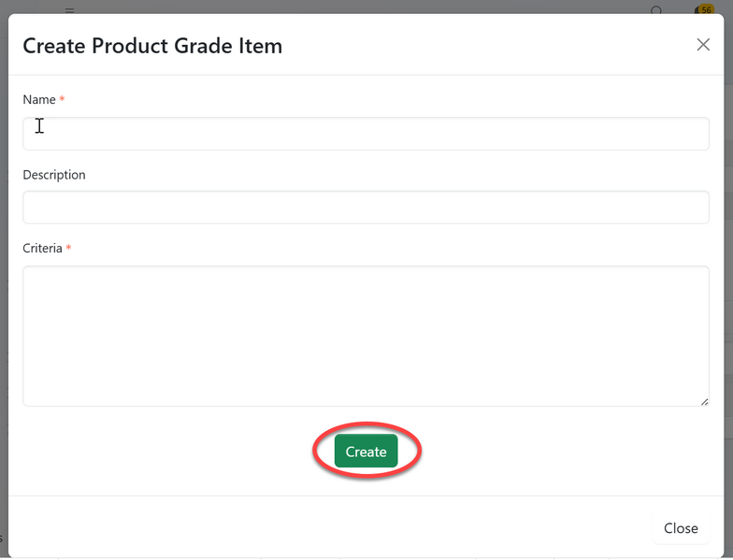Open the hamburger menu behind the dialog
The image size is (733, 560).
[69, 9]
